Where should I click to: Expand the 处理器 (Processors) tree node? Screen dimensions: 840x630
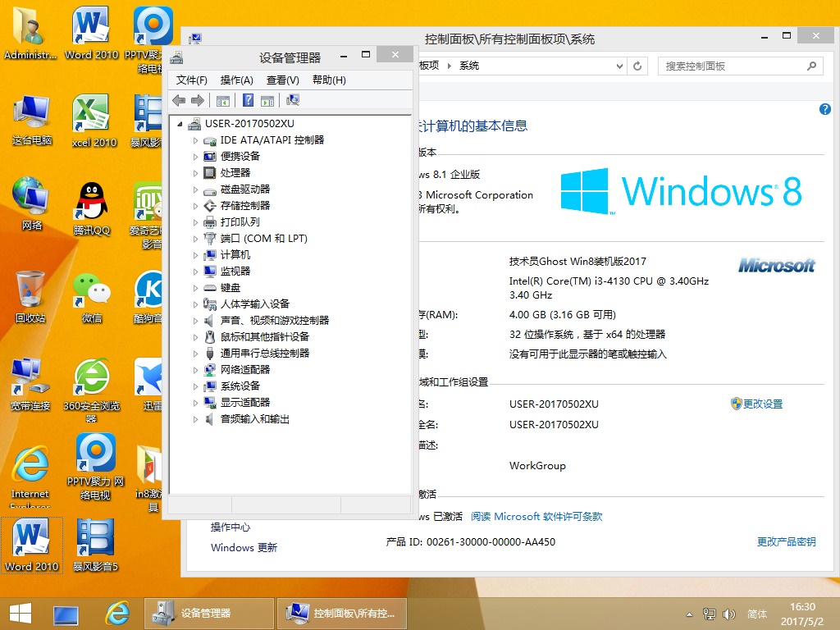(195, 173)
